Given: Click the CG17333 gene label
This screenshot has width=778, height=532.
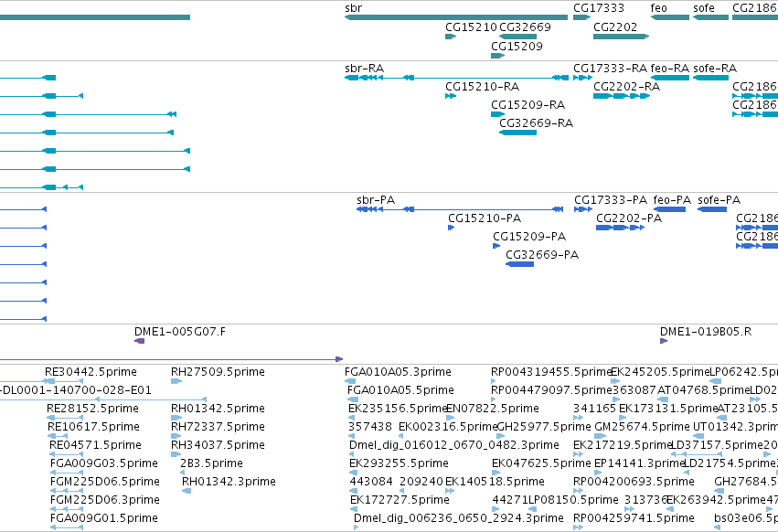Looking at the screenshot, I should click(x=599, y=8).
